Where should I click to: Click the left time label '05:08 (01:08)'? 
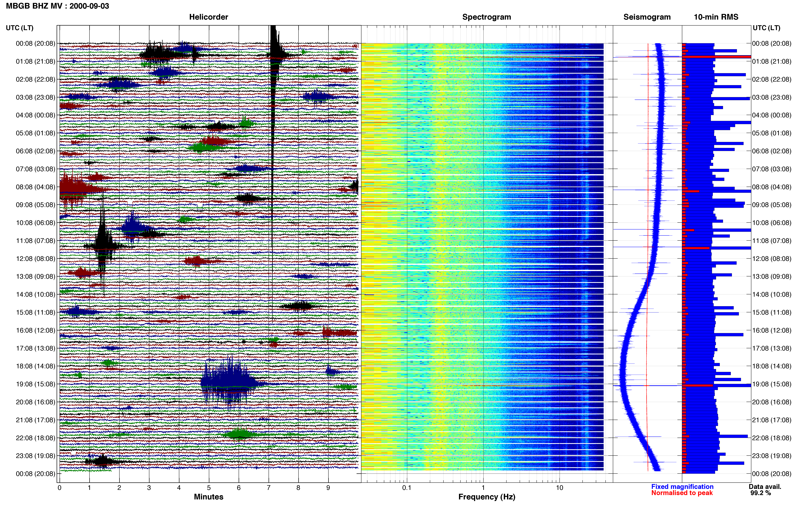36,133
